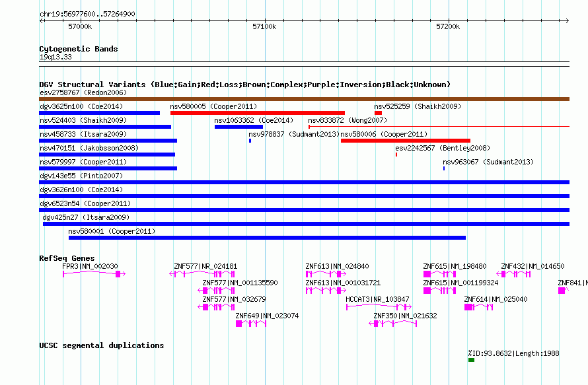588x385 pixels.
Task: Click the ZNF649|NM_023074 gene label
Action: 267,316
